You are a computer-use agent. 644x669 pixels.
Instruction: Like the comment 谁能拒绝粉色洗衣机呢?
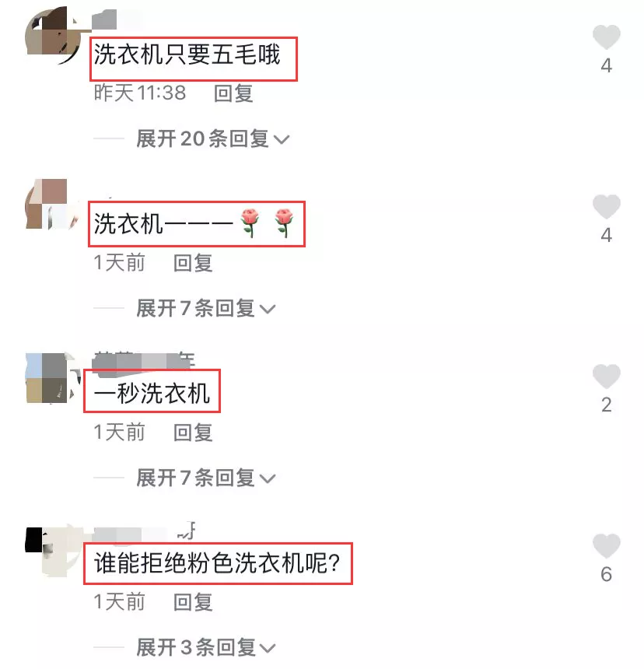coord(606,545)
